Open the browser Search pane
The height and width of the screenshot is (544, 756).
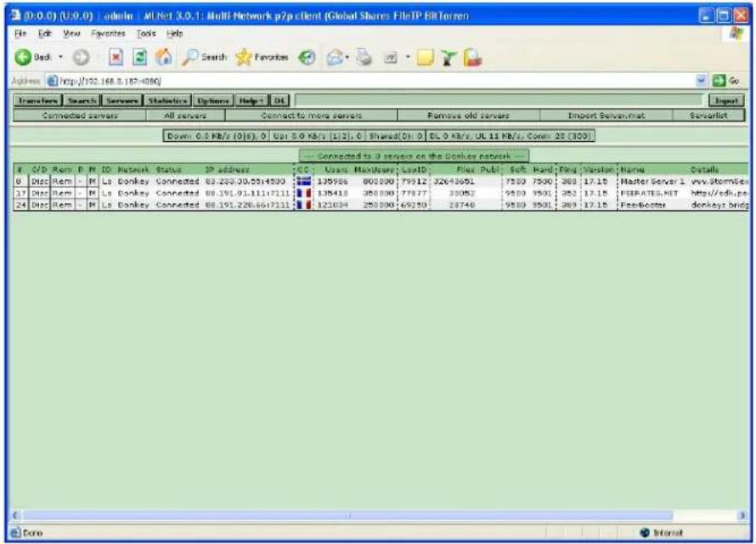pyautogui.click(x=205, y=58)
